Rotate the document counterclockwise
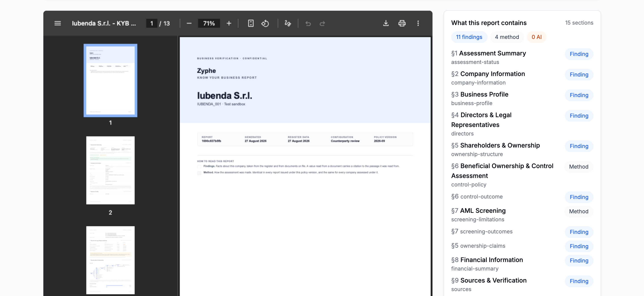This screenshot has height=296, width=644. [265, 23]
